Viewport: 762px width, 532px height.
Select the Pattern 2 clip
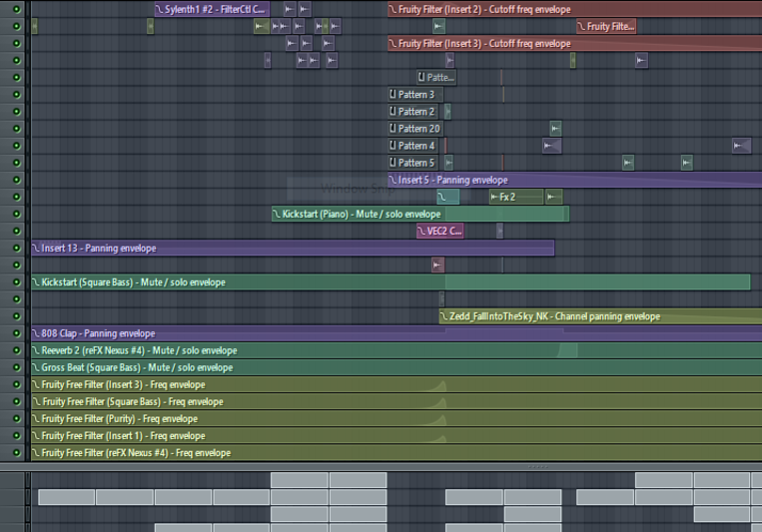[x=413, y=111]
